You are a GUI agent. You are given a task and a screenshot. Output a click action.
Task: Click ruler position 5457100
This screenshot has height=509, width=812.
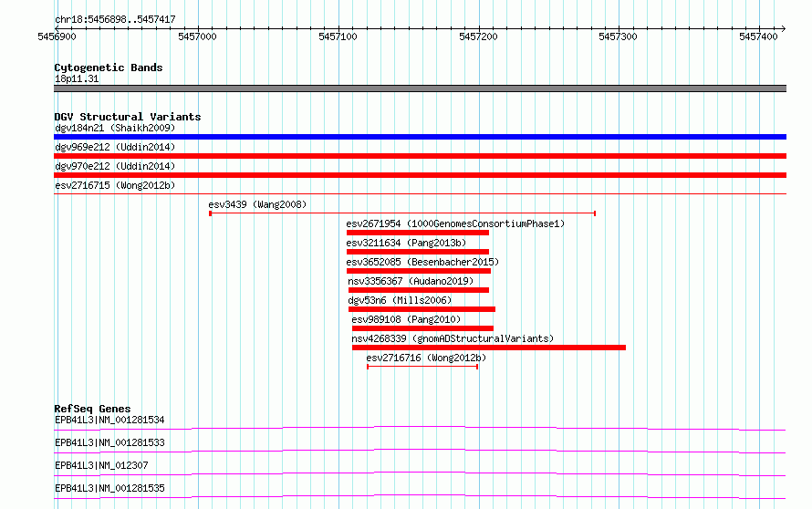[338, 36]
